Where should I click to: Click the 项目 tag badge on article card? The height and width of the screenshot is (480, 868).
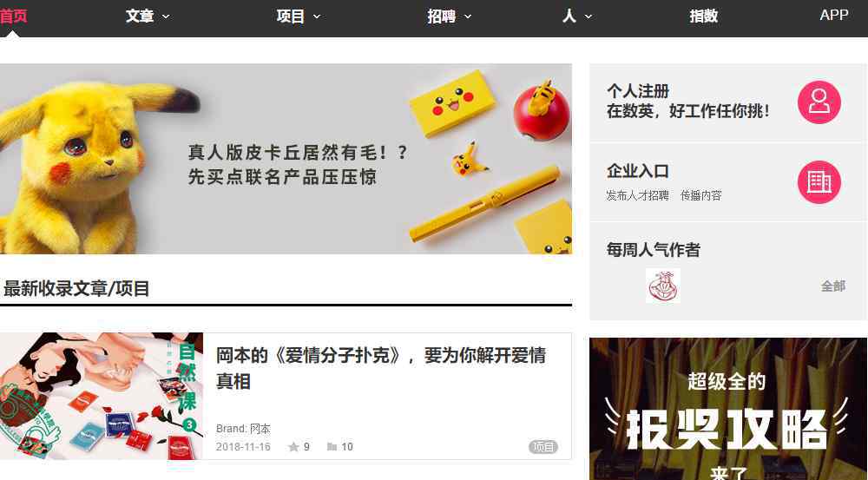pyautogui.click(x=543, y=447)
